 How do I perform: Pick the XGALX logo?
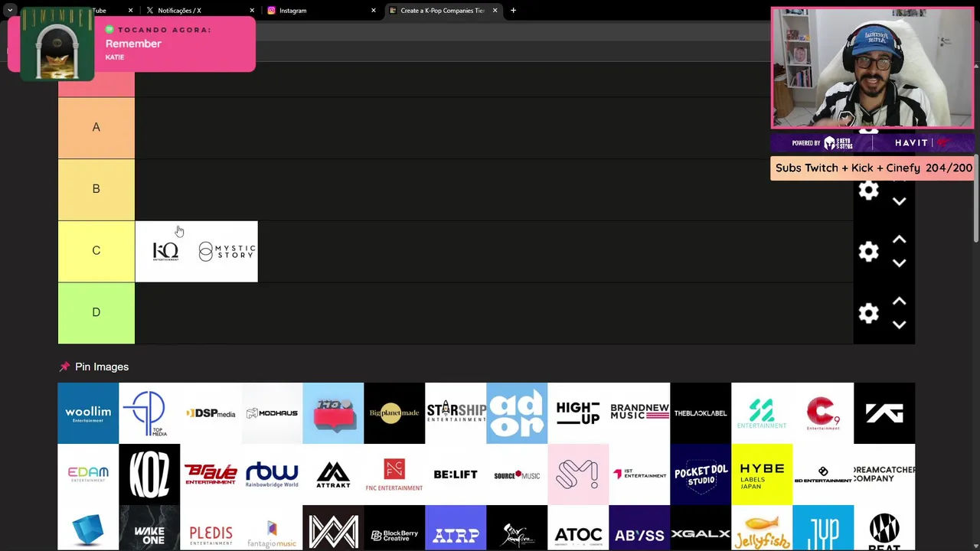click(x=701, y=528)
